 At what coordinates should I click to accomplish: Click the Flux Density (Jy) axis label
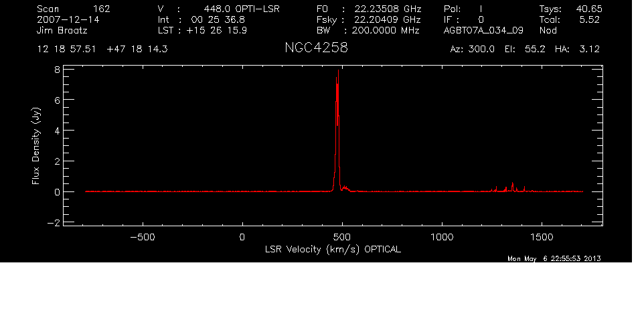[36, 146]
